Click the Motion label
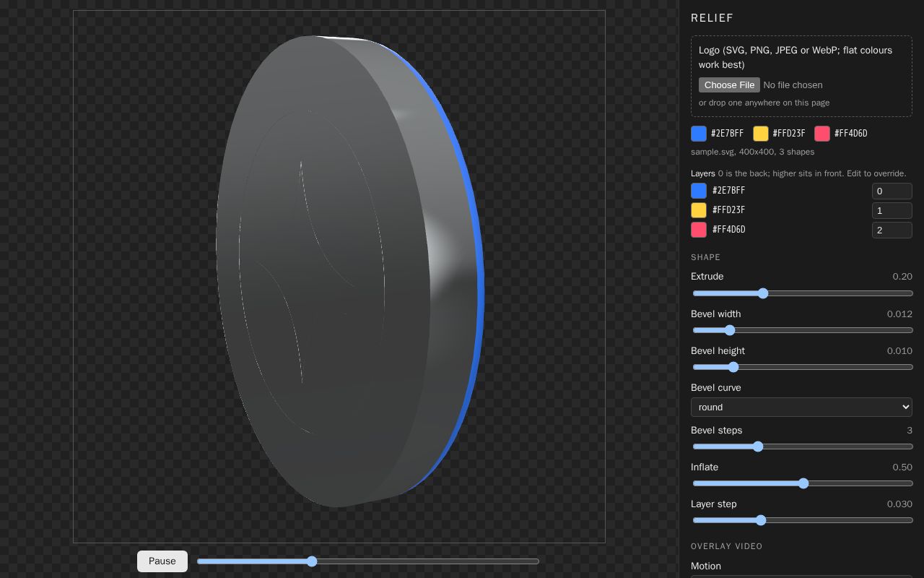924x578 pixels. pyautogui.click(x=706, y=566)
